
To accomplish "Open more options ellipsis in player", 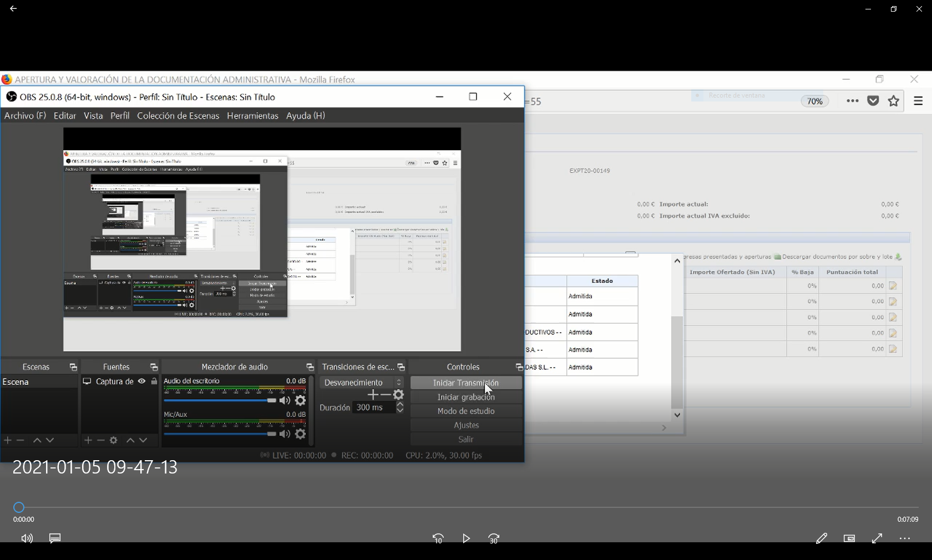I will pyautogui.click(x=905, y=538).
